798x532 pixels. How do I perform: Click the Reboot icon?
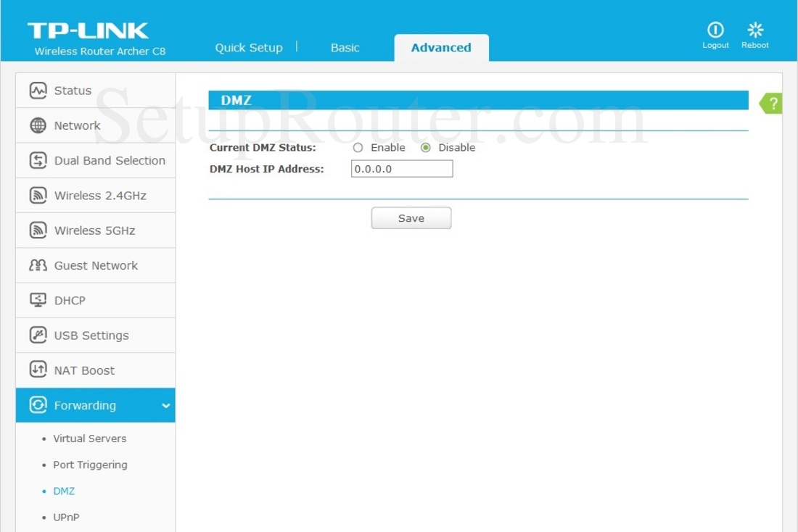coord(754,29)
